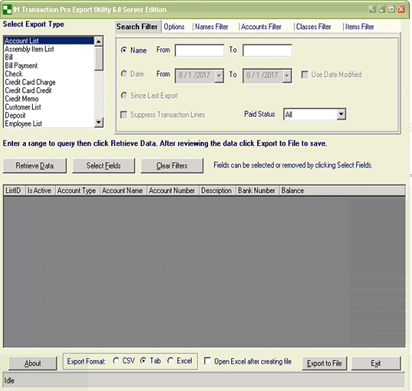Click the Account Number column header
This screenshot has height=391, width=412.
(173, 191)
